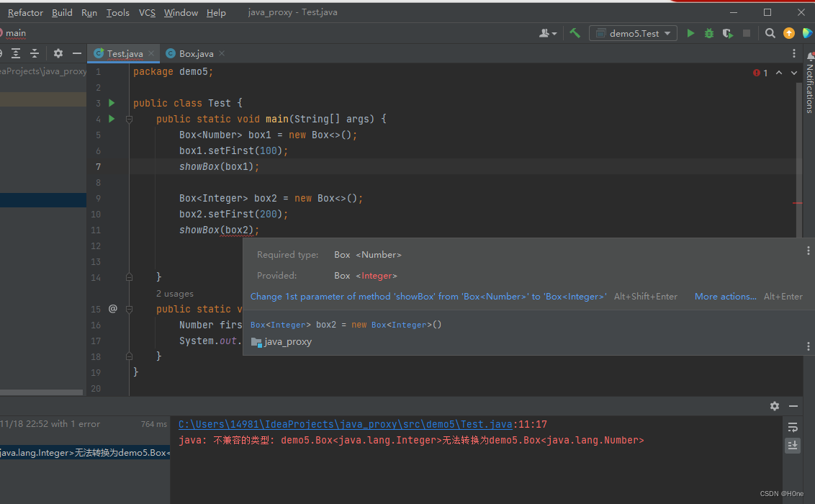The image size is (815, 504).
Task: Close the Box.java tab
Action: point(222,53)
